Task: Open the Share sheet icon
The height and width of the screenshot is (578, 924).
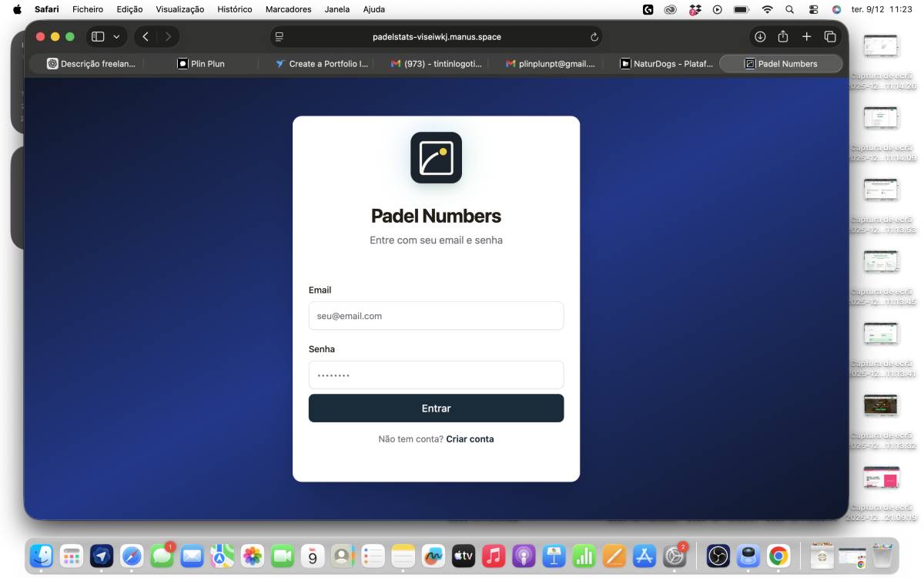Action: [783, 36]
